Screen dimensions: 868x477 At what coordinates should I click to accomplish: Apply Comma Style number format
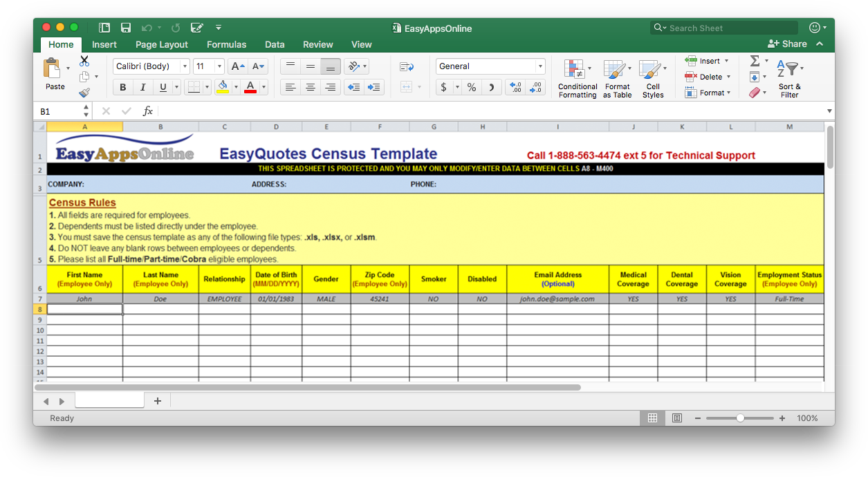pos(492,87)
